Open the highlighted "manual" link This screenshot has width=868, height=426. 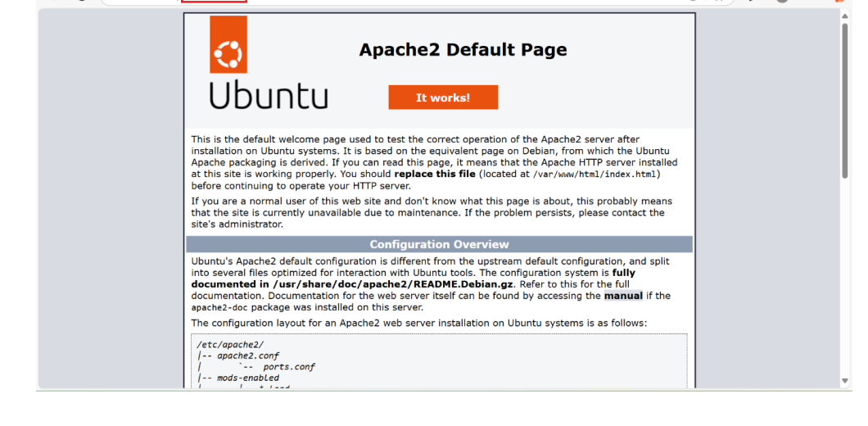click(x=623, y=296)
